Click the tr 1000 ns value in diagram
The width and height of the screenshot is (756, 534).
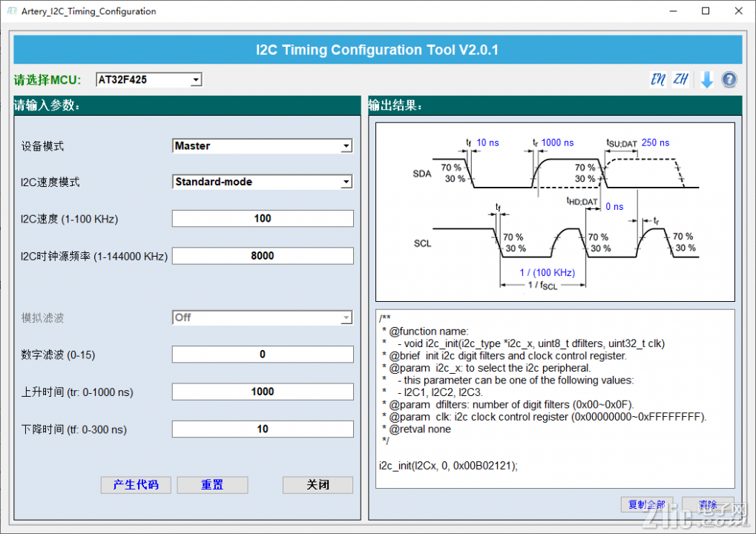pos(557,142)
